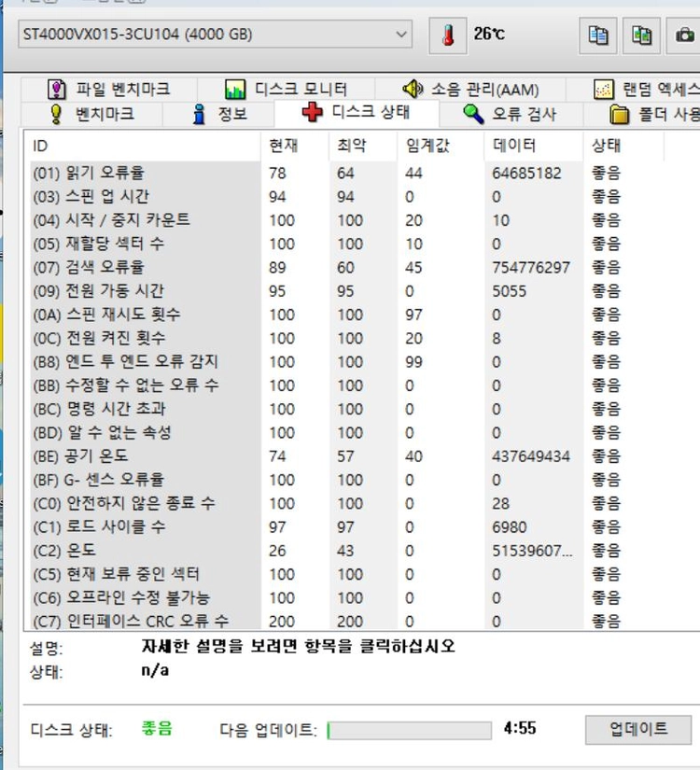Click the blue info icon on 정보 tab
The image size is (700, 770).
(x=199, y=114)
